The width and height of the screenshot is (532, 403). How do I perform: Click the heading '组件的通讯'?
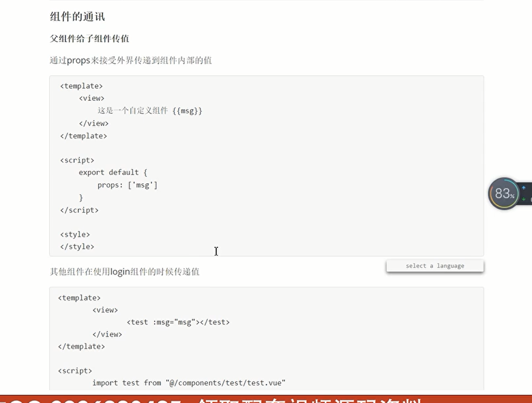pos(77,17)
